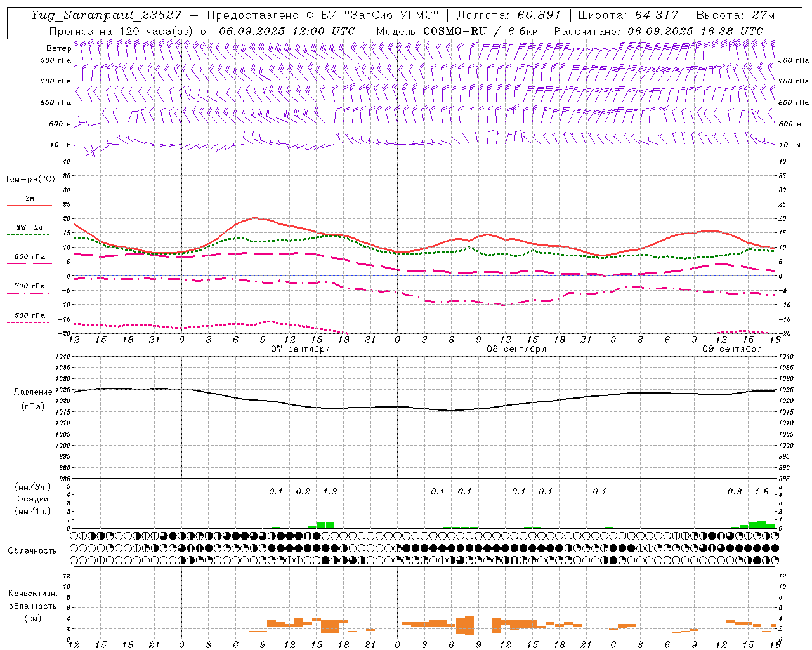The image size is (812, 650).
Task: Select forecast start 06.09.2025 12:00 UTC
Action: pyautogui.click(x=287, y=31)
